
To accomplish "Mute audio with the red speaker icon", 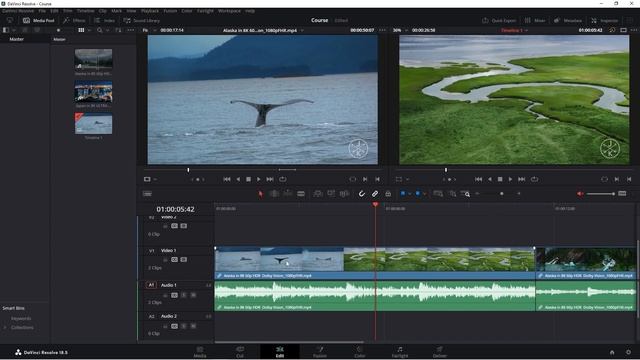I will (x=580, y=194).
